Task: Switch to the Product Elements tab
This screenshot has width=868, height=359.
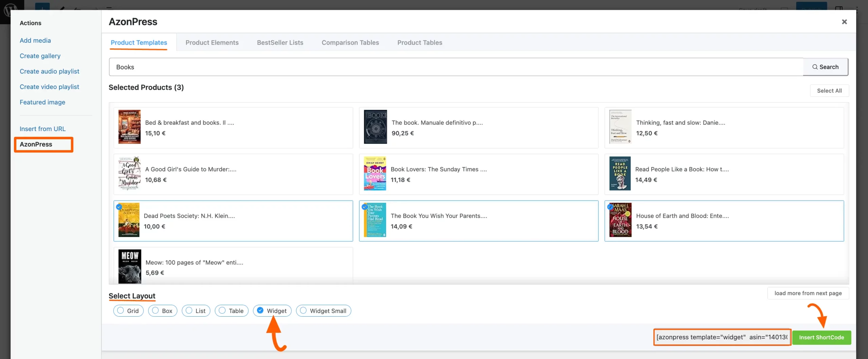Action: pyautogui.click(x=212, y=42)
